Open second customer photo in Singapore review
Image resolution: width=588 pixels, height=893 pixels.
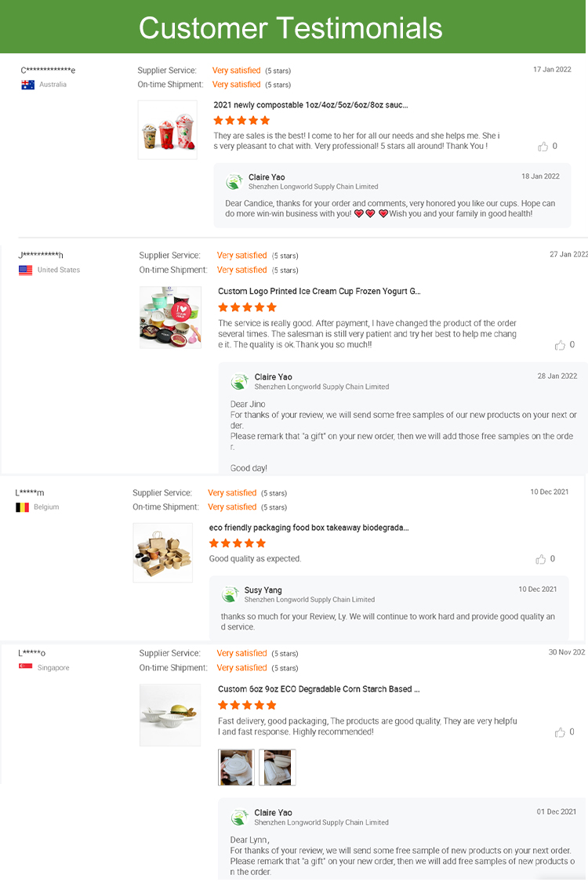(278, 768)
